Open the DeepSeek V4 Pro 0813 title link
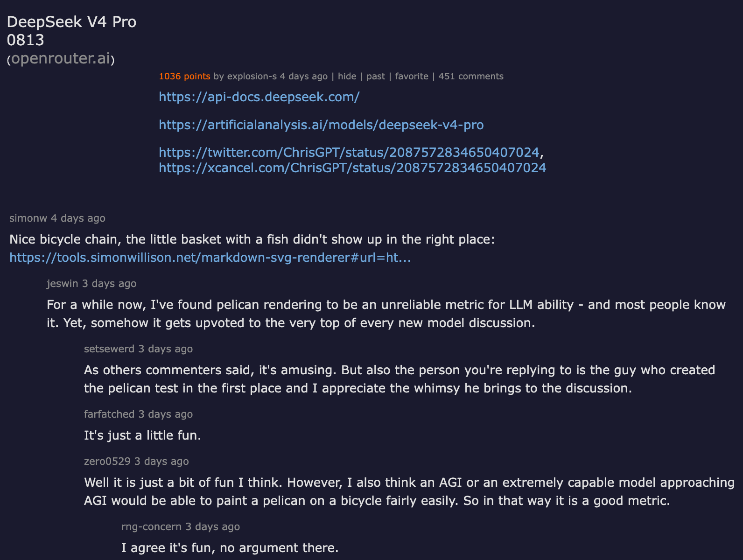Screen dimensions: 743x560 click(71, 31)
